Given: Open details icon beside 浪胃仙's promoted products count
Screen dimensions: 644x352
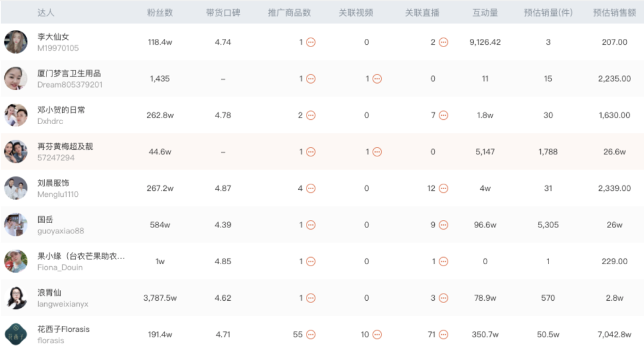Looking at the screenshot, I should pyautogui.click(x=311, y=298).
